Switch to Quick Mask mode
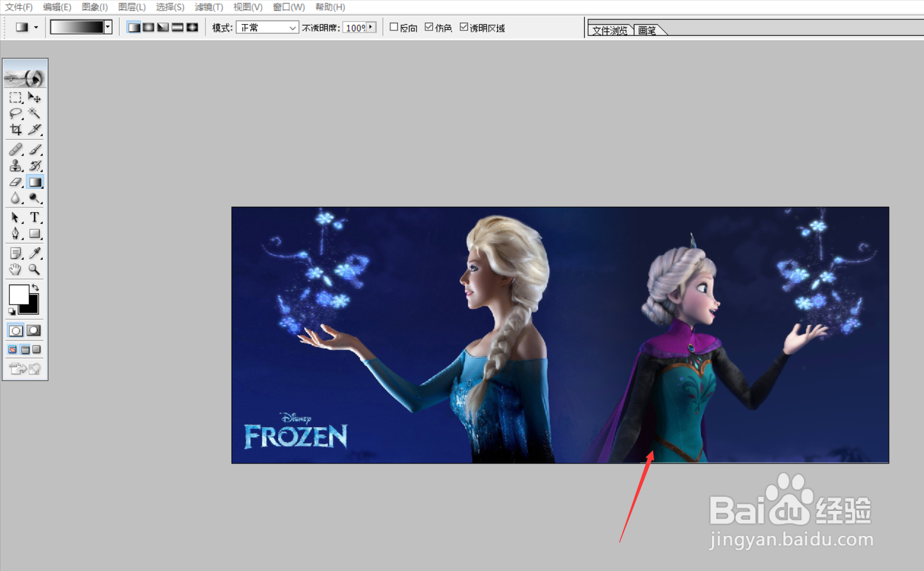 pyautogui.click(x=34, y=331)
